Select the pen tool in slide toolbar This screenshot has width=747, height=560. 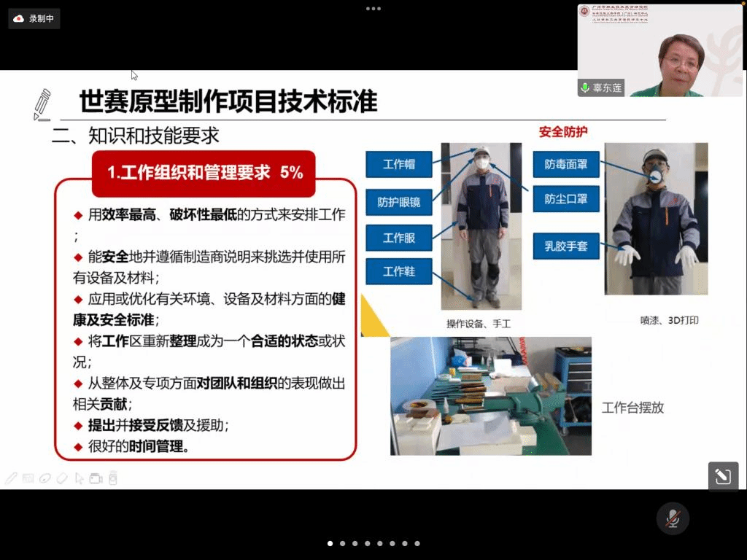(x=11, y=479)
